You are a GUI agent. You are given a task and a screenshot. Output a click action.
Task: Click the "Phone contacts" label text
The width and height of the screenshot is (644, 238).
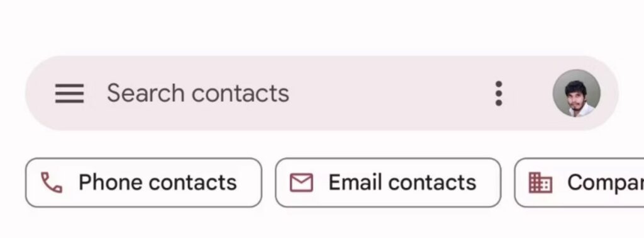point(158,183)
